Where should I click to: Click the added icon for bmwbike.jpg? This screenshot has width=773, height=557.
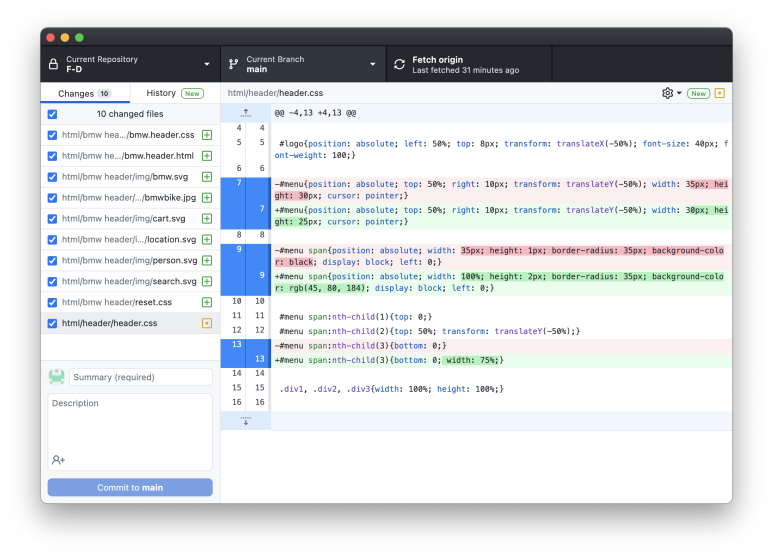207,198
